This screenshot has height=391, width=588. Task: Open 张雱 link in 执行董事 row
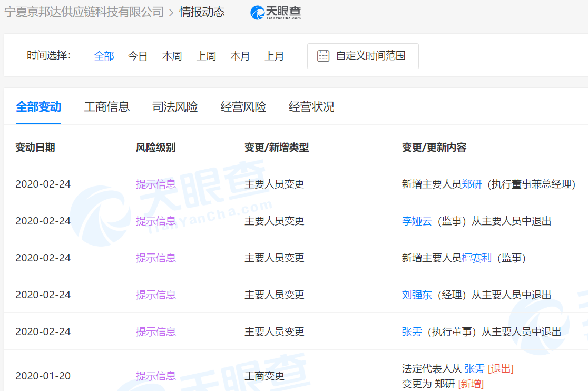click(x=411, y=332)
